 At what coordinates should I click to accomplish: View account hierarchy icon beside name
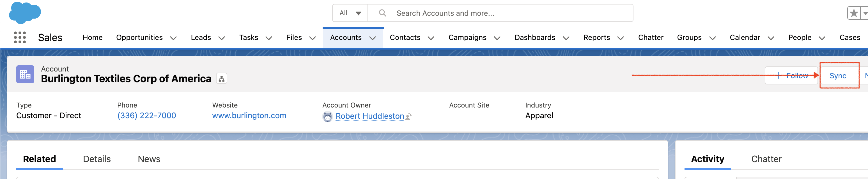[221, 79]
